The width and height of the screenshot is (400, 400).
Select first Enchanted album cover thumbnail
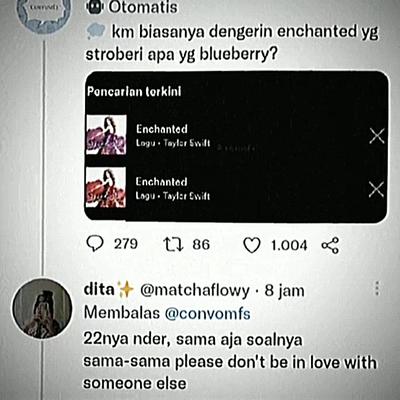click(x=106, y=135)
